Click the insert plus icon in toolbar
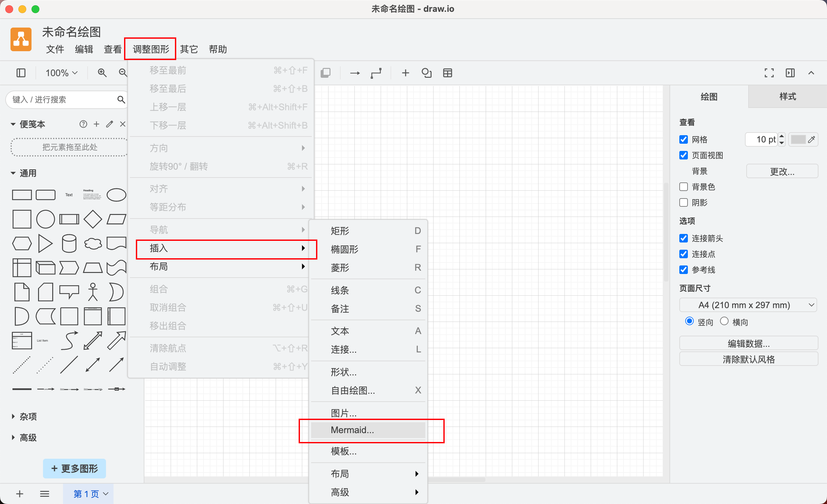827x504 pixels. click(405, 73)
